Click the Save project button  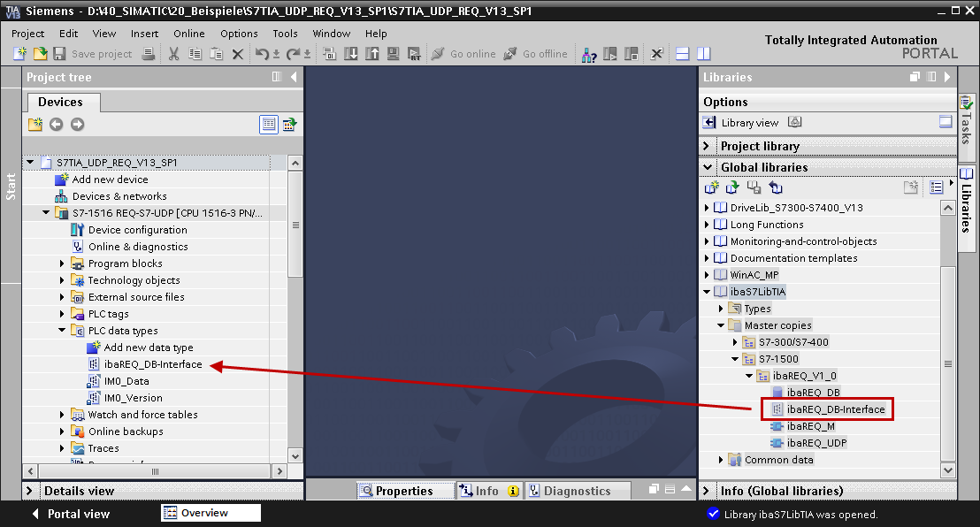click(93, 54)
